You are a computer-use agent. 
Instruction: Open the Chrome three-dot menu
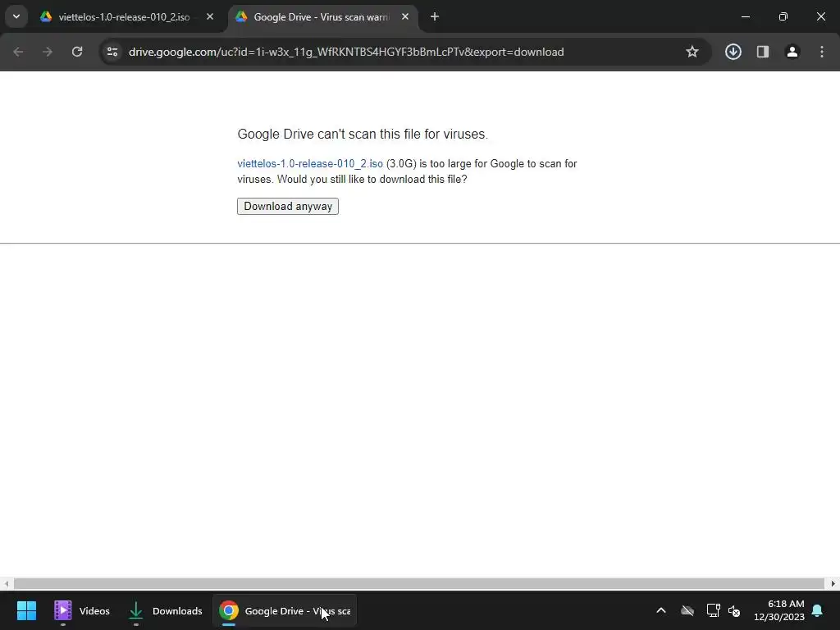click(x=822, y=52)
